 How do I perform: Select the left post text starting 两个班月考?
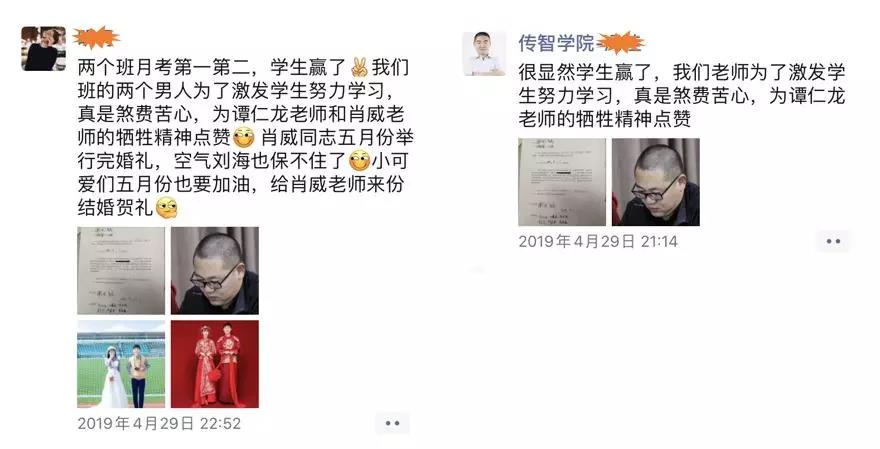245,138
